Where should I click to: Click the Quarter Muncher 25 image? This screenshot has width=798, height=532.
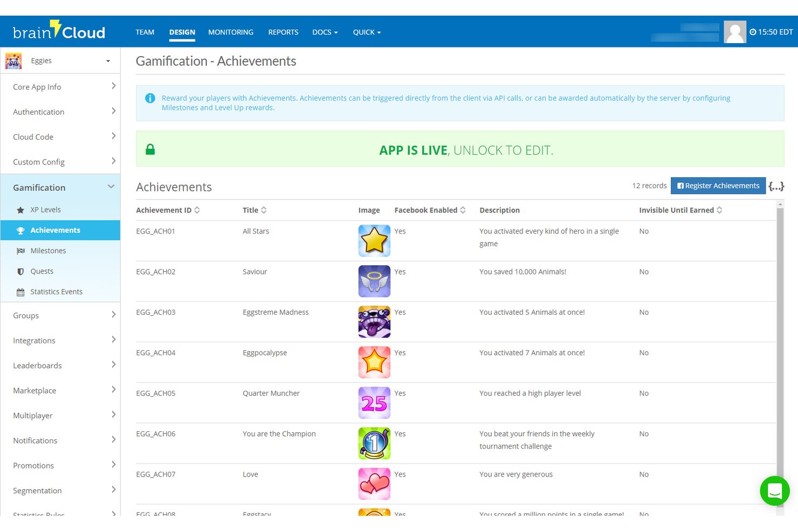coord(374,403)
